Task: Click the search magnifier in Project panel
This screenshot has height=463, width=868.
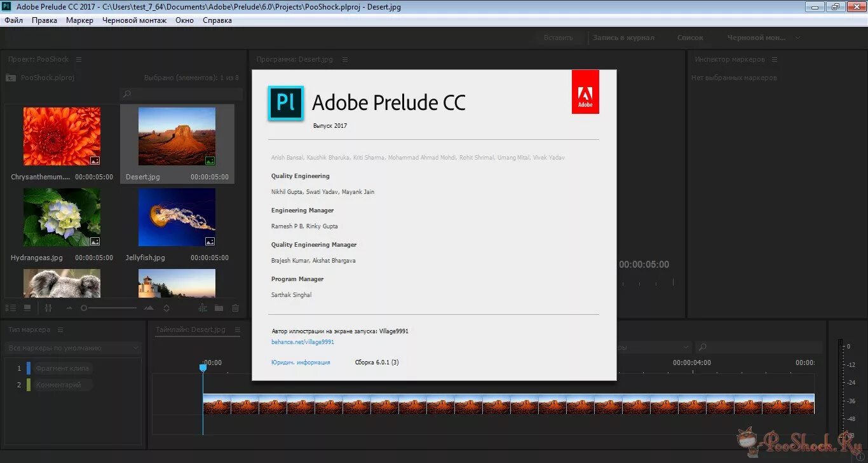Action: (127, 94)
